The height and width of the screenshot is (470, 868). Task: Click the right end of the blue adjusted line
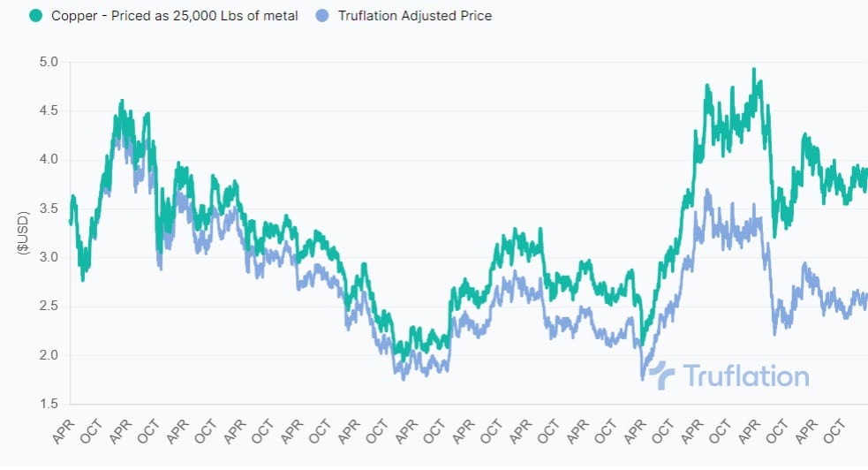coord(865,297)
